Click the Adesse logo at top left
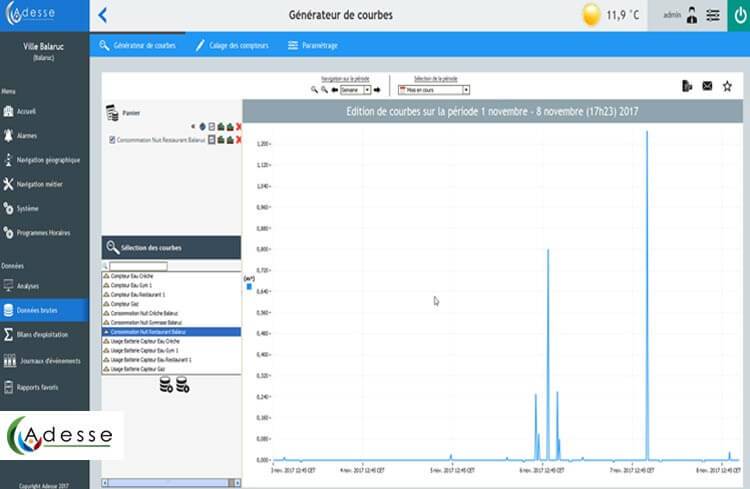The width and height of the screenshot is (750, 489). click(31, 13)
